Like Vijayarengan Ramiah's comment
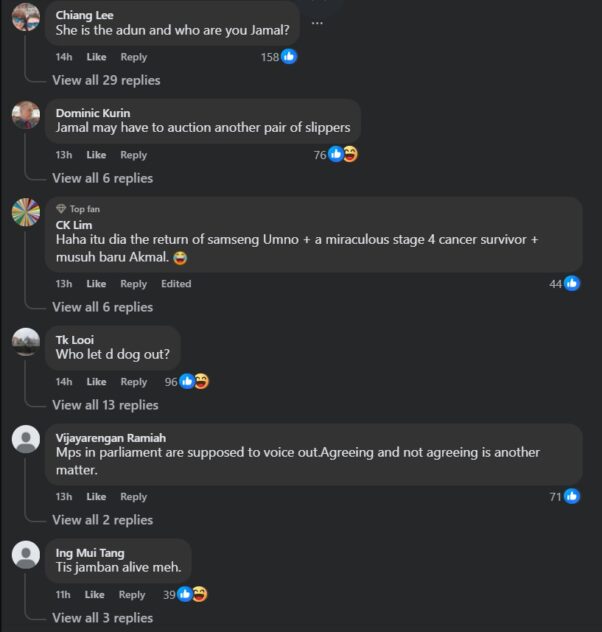602x632 pixels. (x=96, y=497)
